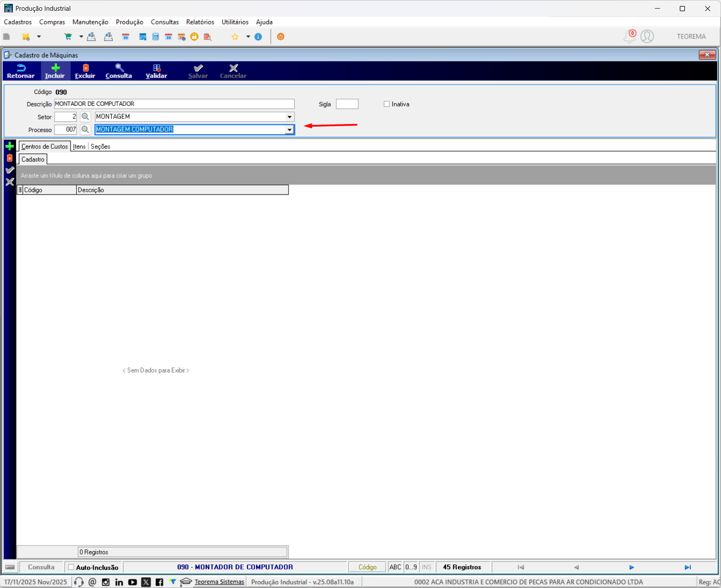Open the dropdown arrow beside the cart icon

81,36
